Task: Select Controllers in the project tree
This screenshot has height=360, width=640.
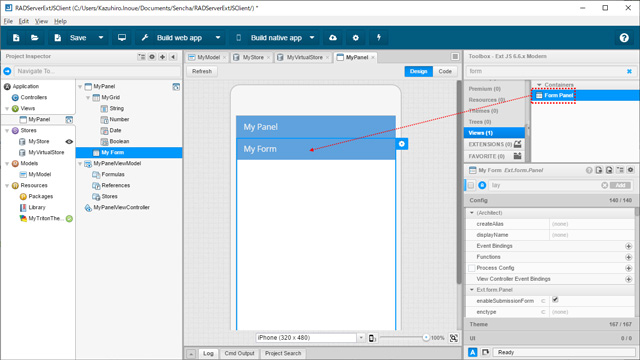Action: tap(33, 98)
